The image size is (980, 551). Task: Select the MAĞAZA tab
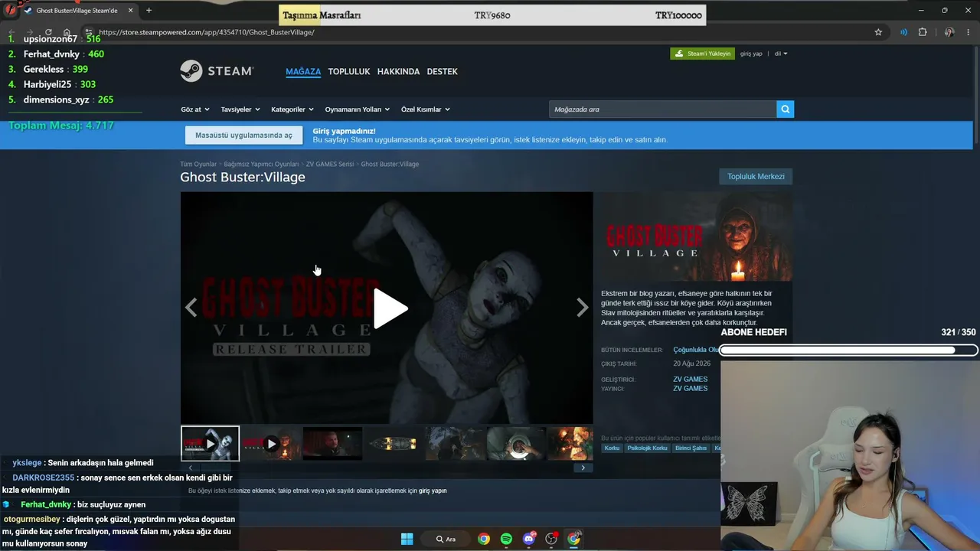(x=303, y=71)
